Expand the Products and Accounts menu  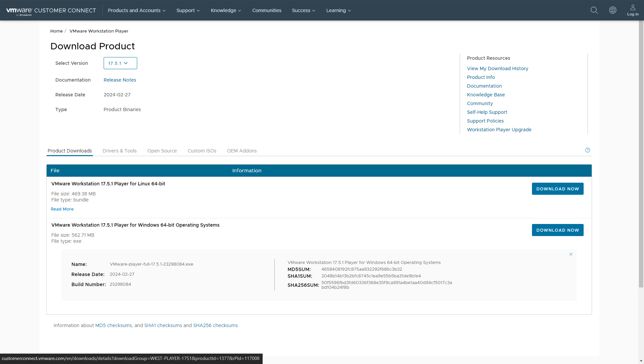click(137, 10)
